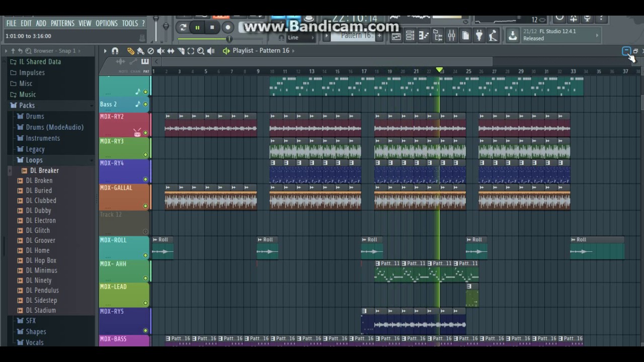Mute the MDX-GALLAL track
The height and width of the screenshot is (362, 644).
(x=146, y=206)
